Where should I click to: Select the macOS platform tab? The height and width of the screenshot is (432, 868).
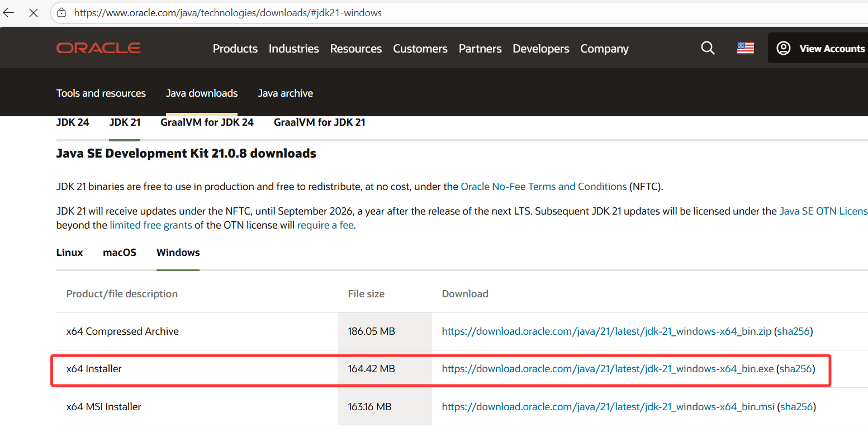click(120, 253)
